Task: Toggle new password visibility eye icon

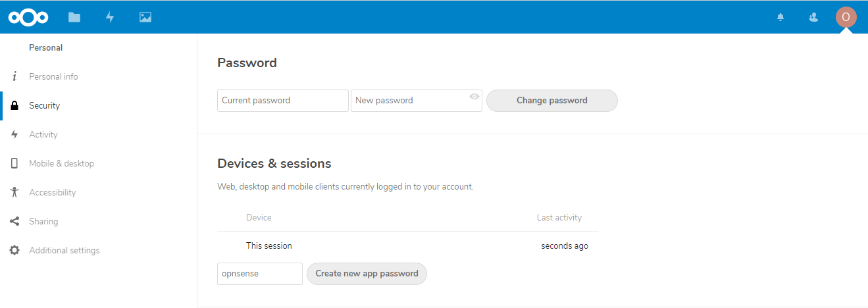Action: click(x=474, y=97)
